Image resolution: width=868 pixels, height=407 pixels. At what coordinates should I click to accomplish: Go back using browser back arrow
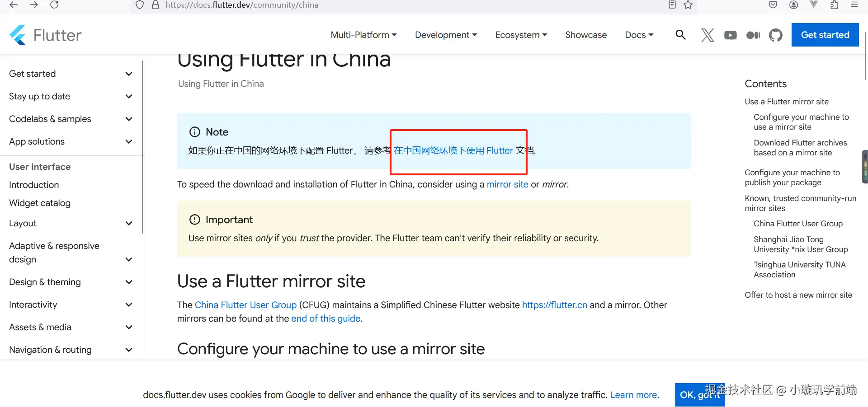click(14, 5)
